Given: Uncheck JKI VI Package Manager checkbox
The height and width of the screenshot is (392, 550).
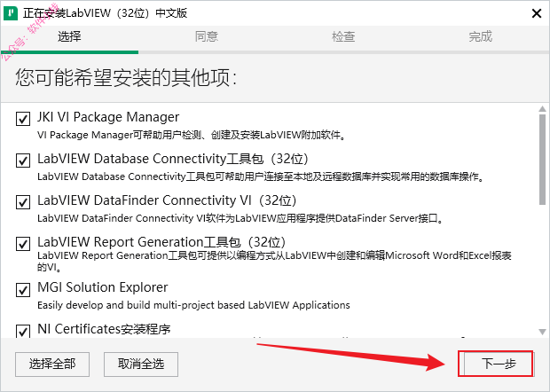Looking at the screenshot, I should click(23, 119).
